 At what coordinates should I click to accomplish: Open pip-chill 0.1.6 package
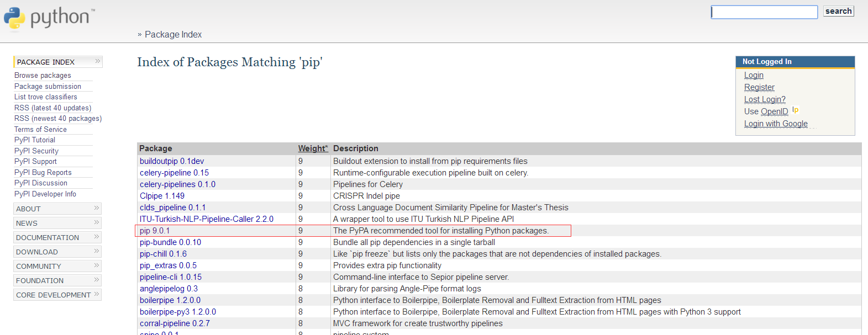point(163,254)
